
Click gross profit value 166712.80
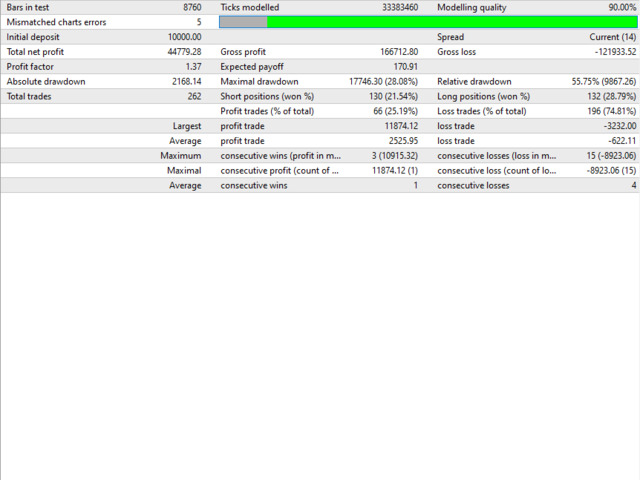(x=399, y=52)
